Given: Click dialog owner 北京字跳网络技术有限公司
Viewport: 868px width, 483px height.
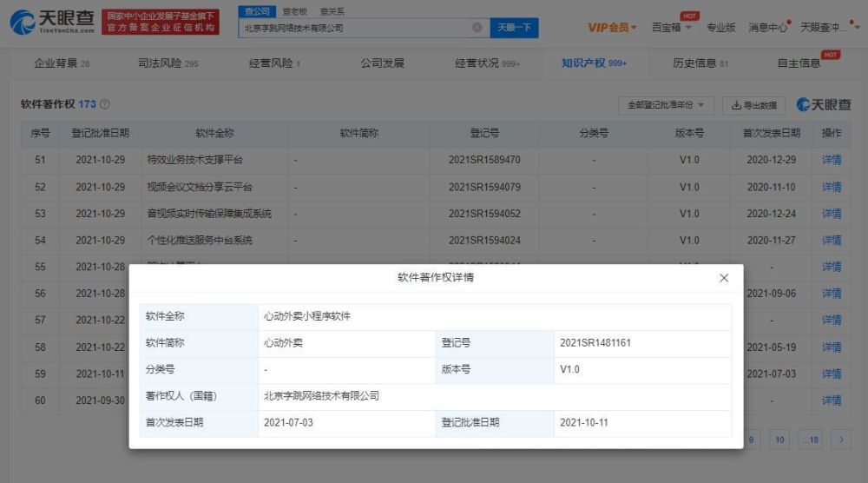Looking at the screenshot, I should (322, 396).
